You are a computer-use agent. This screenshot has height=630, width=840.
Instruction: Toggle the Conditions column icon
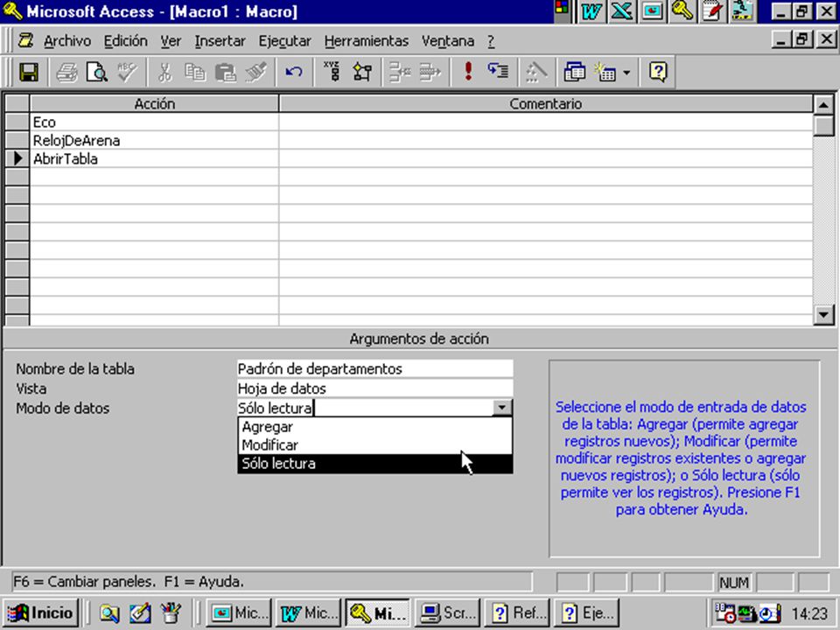click(362, 72)
